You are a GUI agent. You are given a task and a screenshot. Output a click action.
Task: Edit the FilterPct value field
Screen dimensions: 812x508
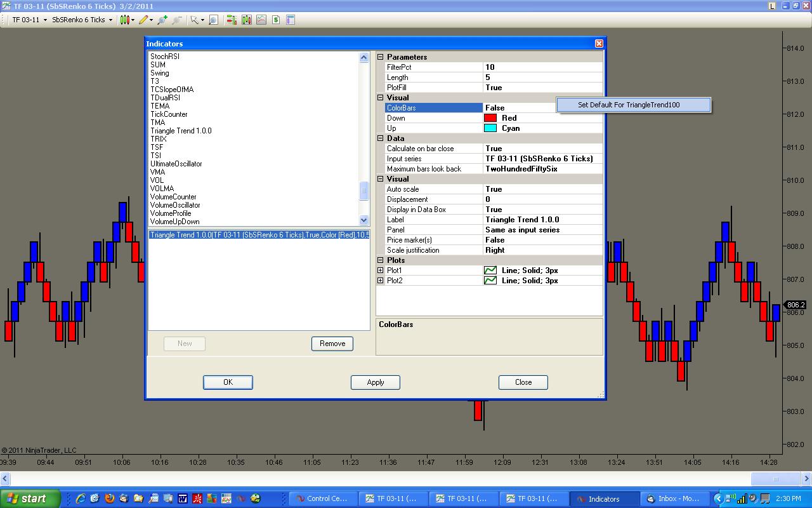click(x=542, y=67)
